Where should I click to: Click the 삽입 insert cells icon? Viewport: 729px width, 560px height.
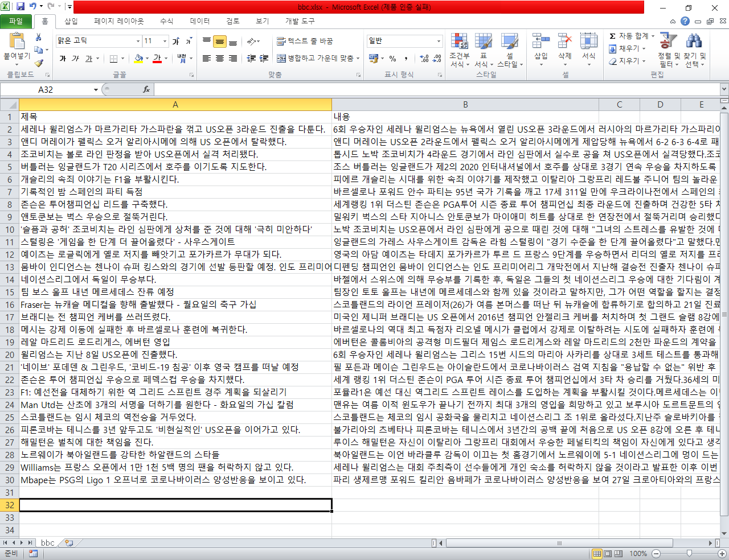pyautogui.click(x=540, y=42)
